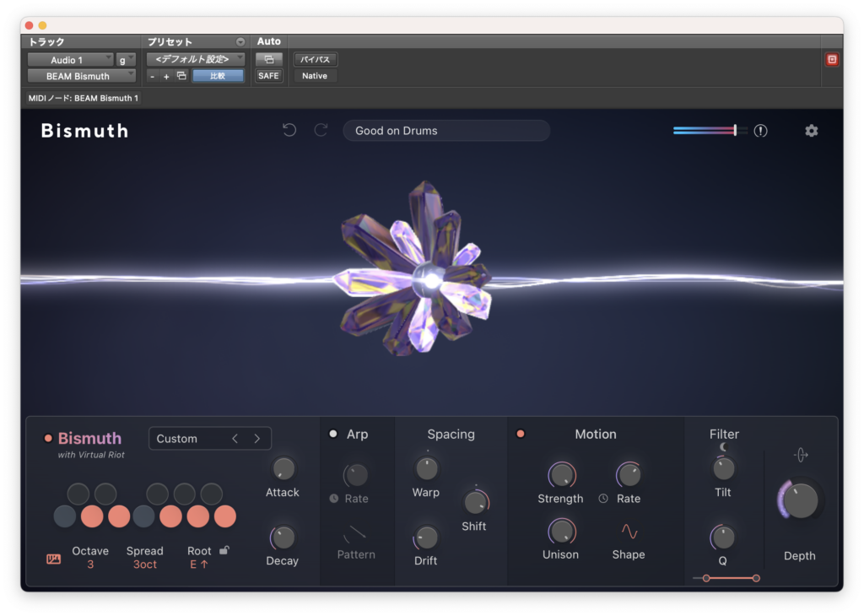This screenshot has width=864, height=616.
Task: Click the Arp Pattern icon
Action: pos(355,533)
